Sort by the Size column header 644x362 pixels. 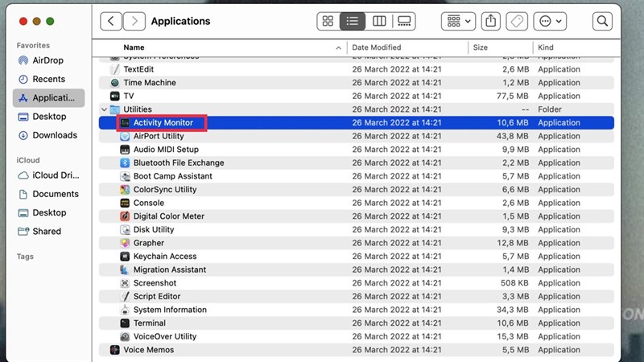[480, 47]
